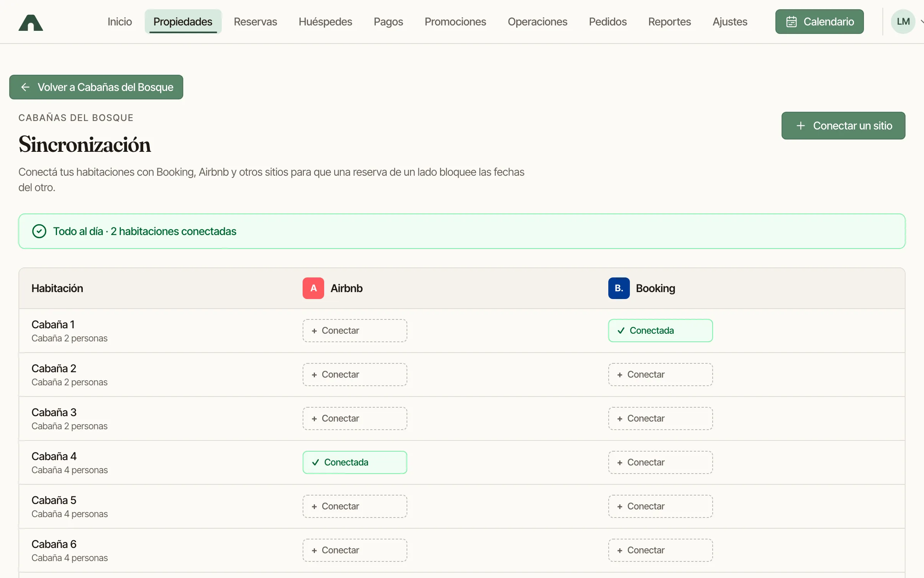Click Volver a Cabañas del Bosque

point(96,87)
